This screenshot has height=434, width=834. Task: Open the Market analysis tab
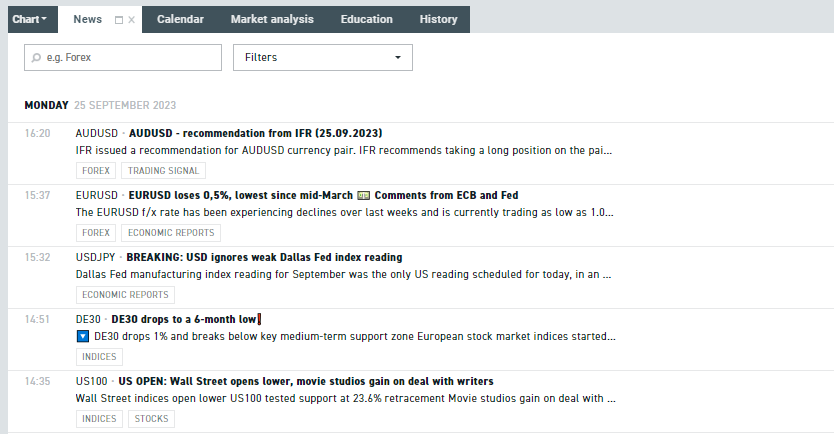point(272,19)
